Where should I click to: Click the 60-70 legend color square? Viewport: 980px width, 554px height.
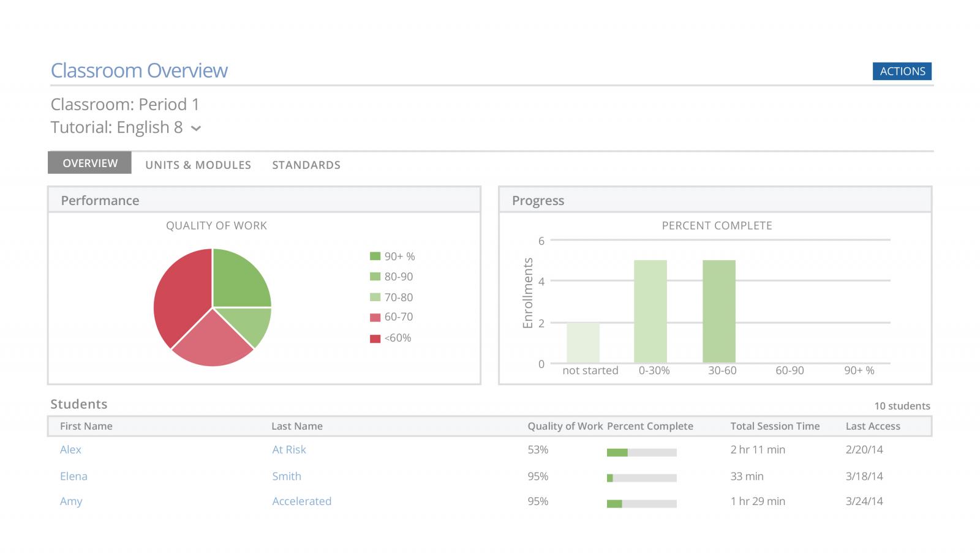coord(375,317)
